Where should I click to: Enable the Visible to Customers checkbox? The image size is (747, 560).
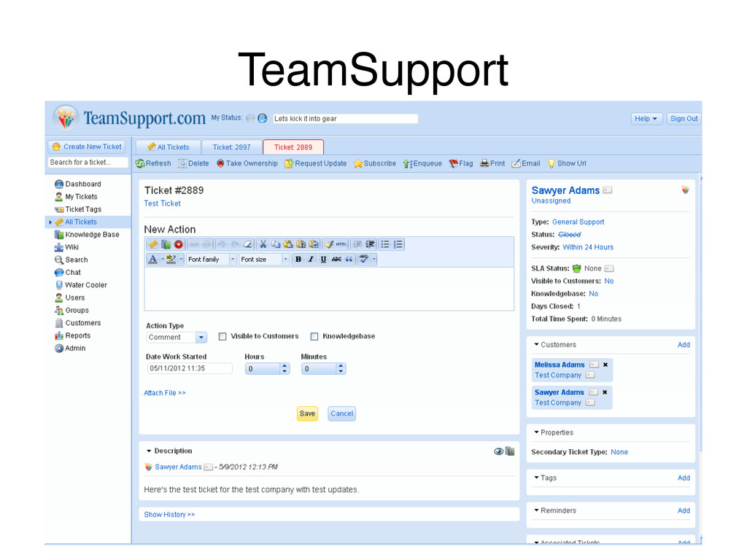coord(222,337)
